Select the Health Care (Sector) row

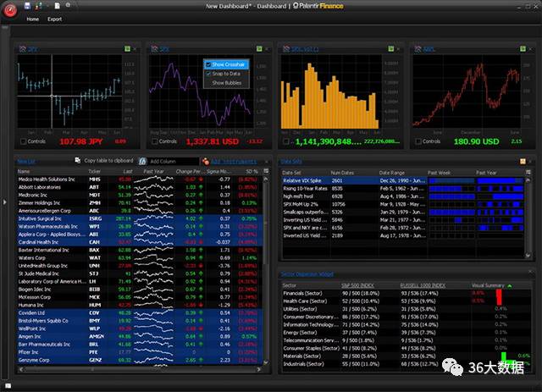click(406, 301)
